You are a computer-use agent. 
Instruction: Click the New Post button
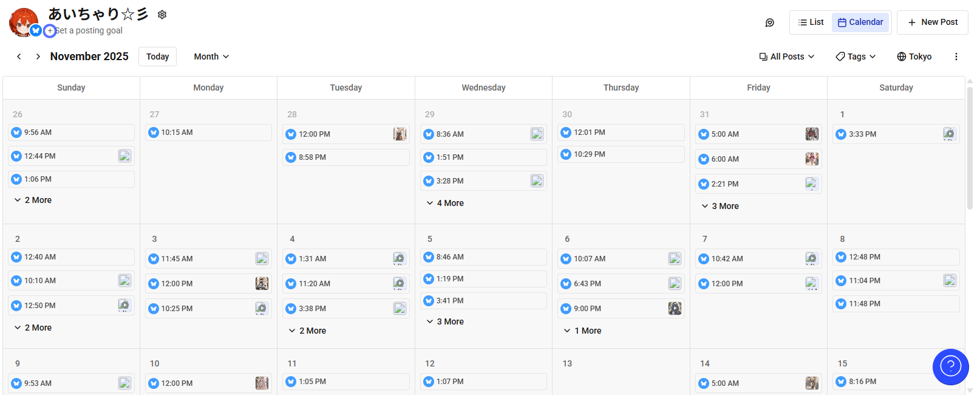932,22
